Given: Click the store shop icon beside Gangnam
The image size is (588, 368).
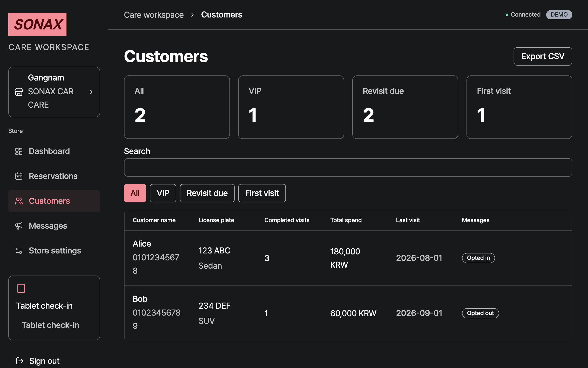Looking at the screenshot, I should coord(19,92).
